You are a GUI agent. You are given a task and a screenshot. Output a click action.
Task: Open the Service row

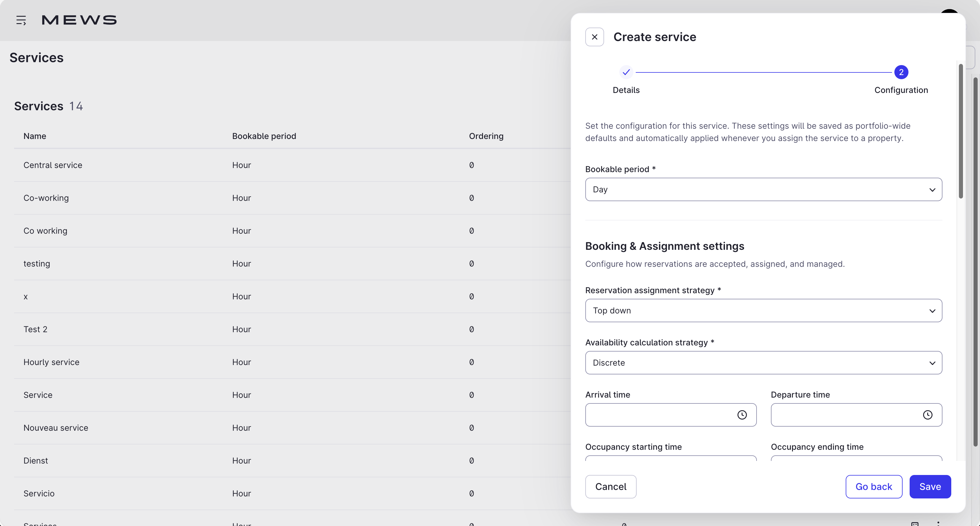(292, 395)
